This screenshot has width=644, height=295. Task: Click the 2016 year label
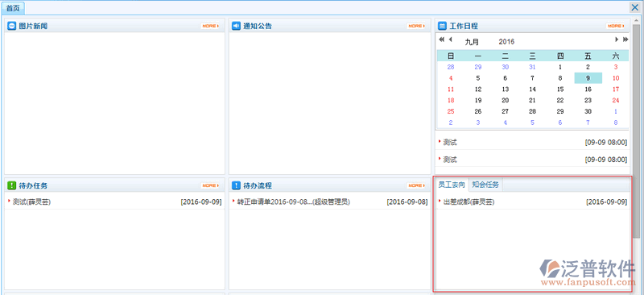506,42
